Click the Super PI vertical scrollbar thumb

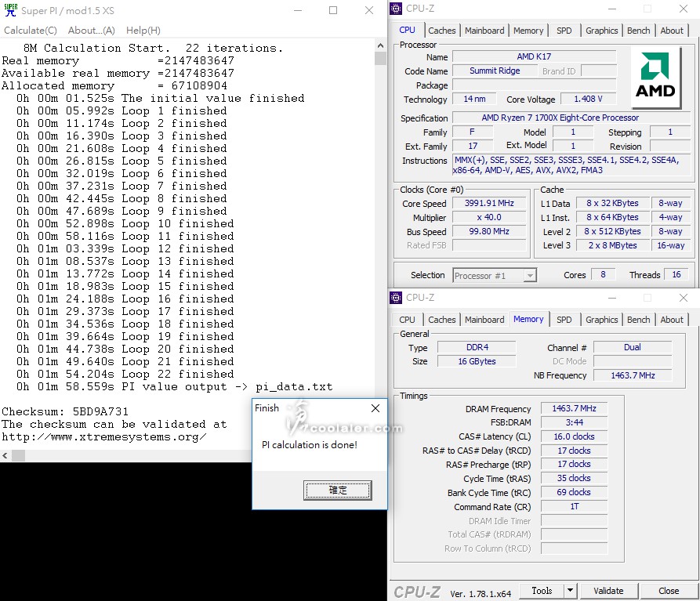pos(380,59)
